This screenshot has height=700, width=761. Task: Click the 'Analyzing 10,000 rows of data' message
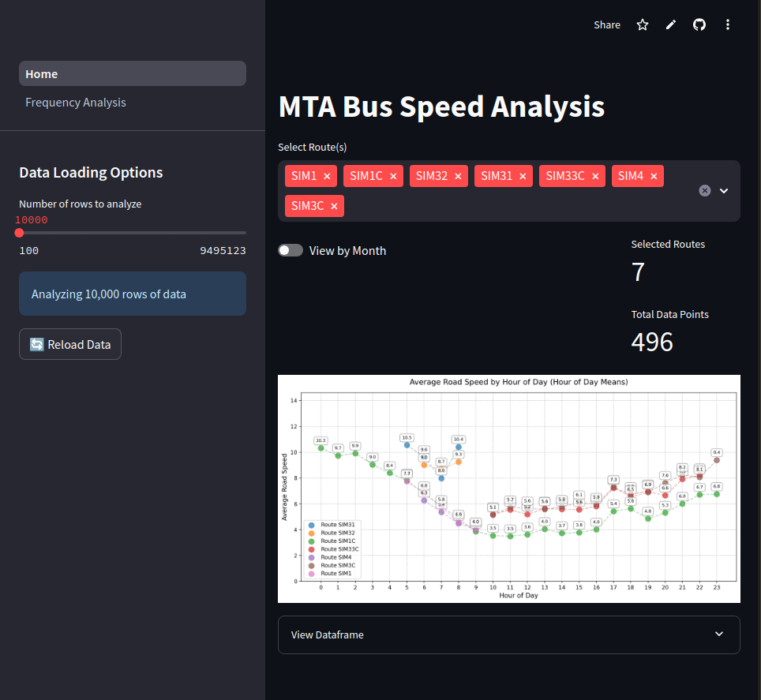click(133, 294)
